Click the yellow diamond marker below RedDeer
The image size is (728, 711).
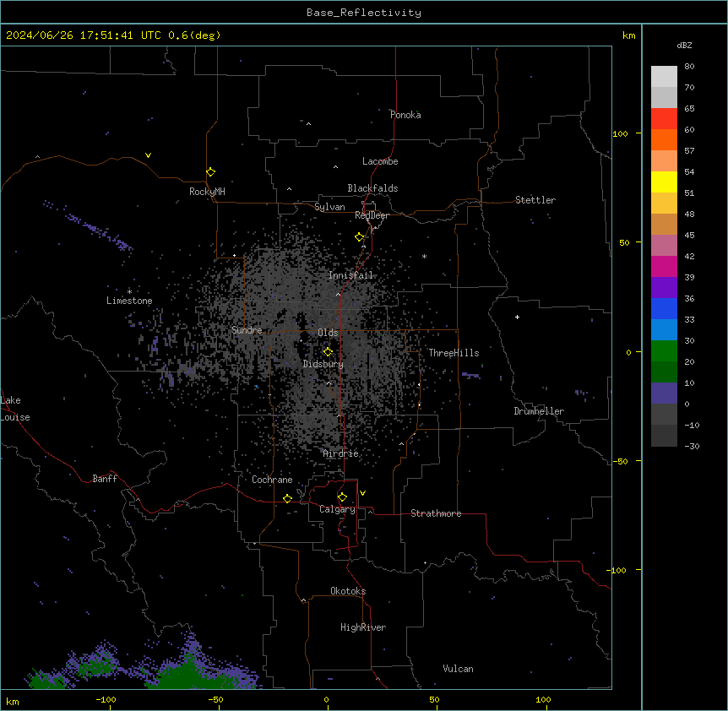pos(360,237)
